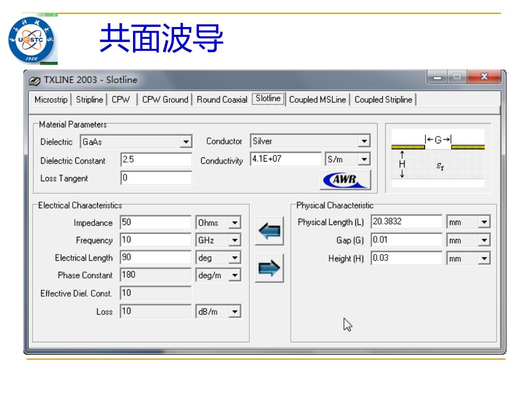Switch to the Coupled Stripline tab
The width and height of the screenshot is (532, 399).
click(x=383, y=100)
